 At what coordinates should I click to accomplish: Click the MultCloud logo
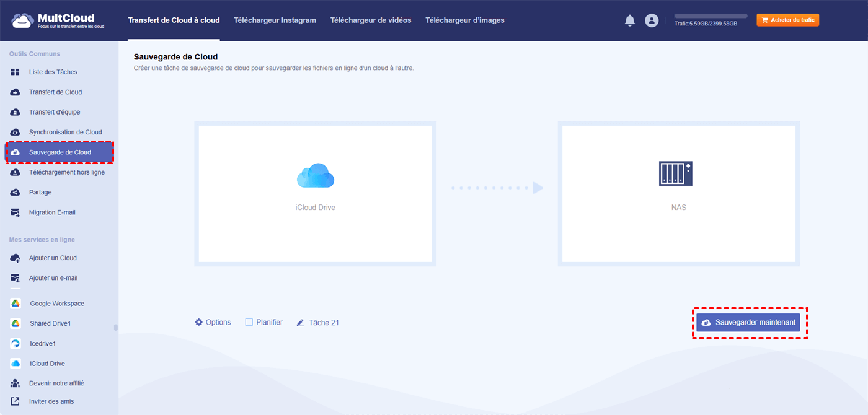click(x=58, y=20)
